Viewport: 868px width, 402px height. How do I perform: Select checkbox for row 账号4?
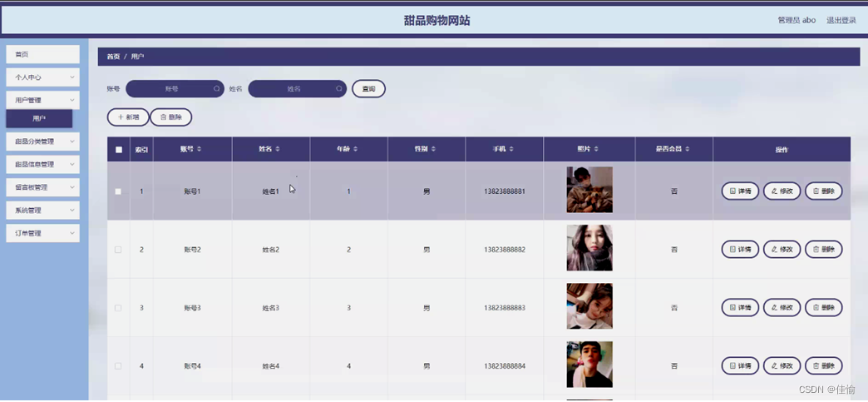[118, 366]
